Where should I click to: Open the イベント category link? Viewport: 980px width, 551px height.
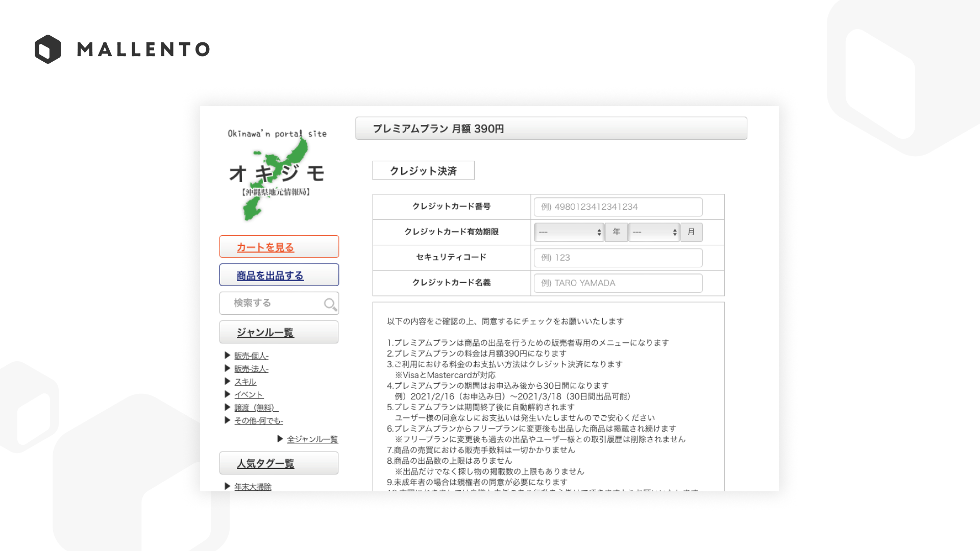tap(249, 394)
